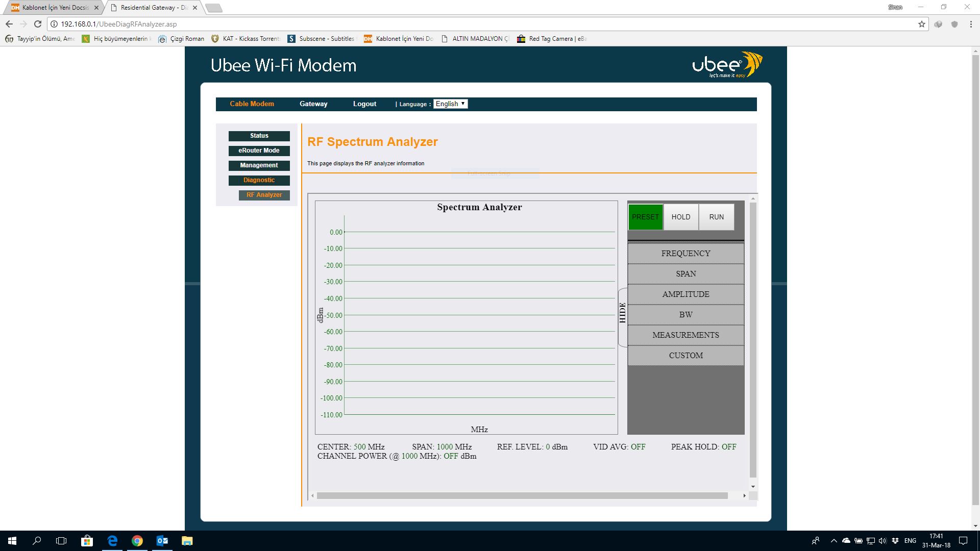Viewport: 980px width, 551px height.
Task: Click the ubee logo in the header
Action: 727,65
